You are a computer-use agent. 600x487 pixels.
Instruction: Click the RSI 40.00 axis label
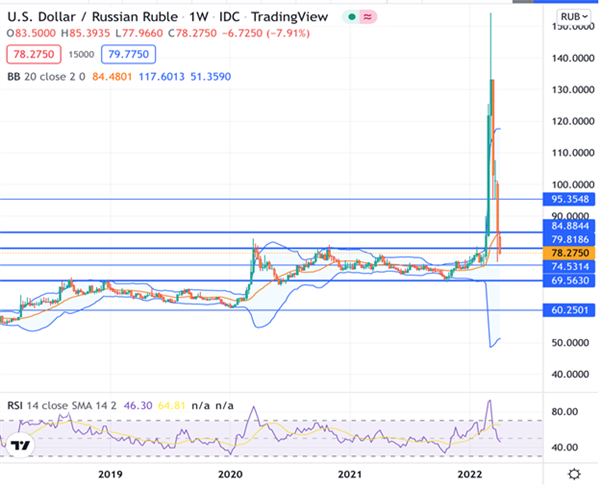point(565,447)
